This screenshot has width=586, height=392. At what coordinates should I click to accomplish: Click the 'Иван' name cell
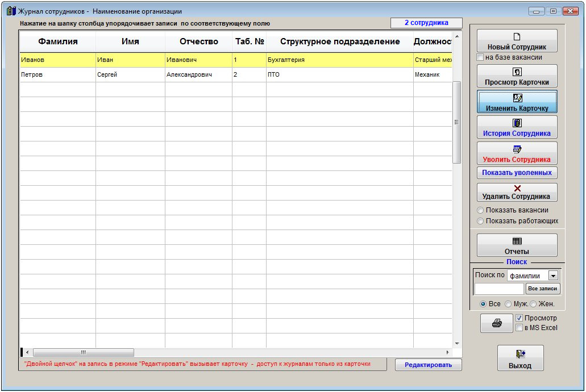click(130, 60)
